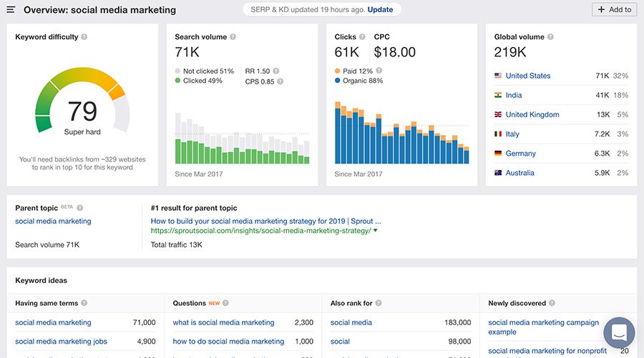Viewport: 644px width, 358px height.
Task: Click the blue clicks bar chart
Action: [x=401, y=136]
